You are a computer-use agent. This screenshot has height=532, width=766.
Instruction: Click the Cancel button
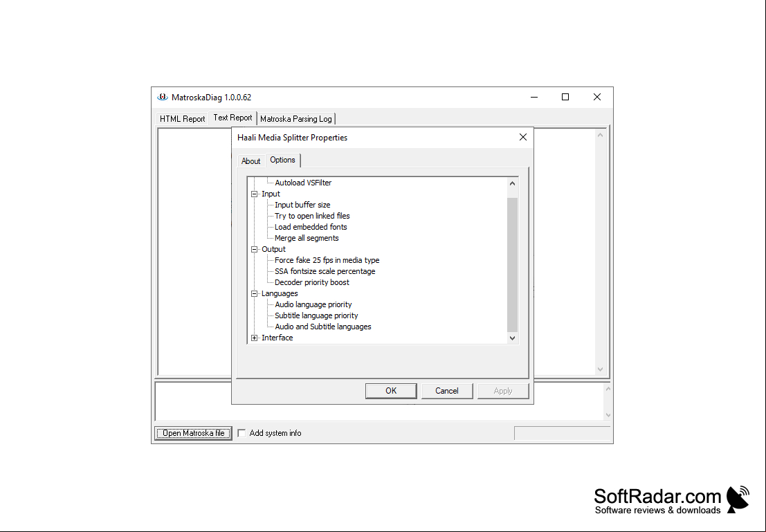[447, 391]
